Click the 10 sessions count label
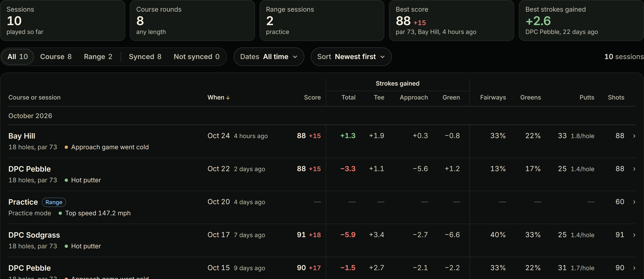This screenshot has width=644, height=279. click(x=624, y=57)
